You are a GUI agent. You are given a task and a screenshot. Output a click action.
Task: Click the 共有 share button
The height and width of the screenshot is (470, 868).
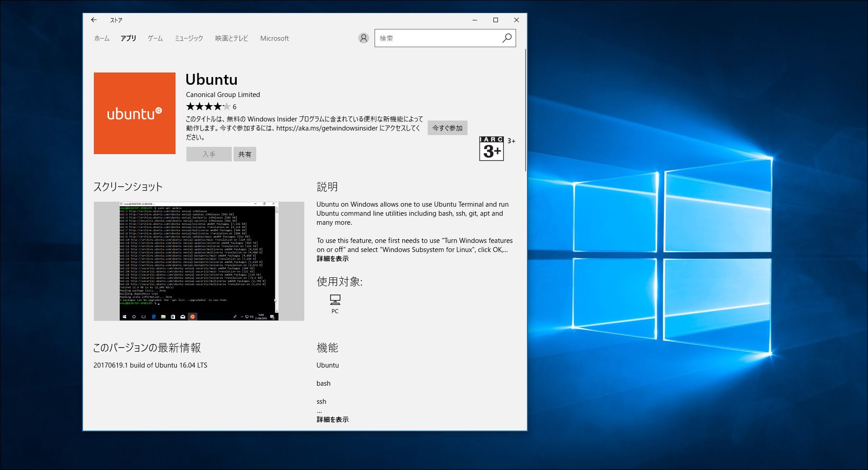[x=245, y=154]
